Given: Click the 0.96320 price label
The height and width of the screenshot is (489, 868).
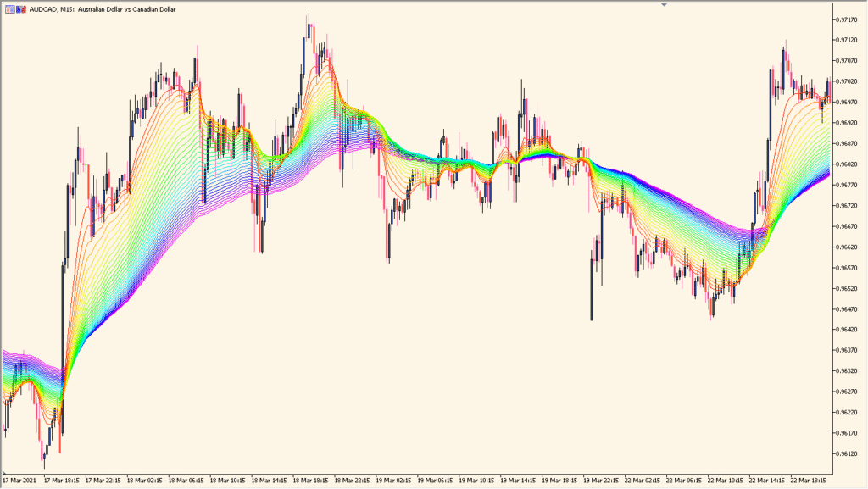Looking at the screenshot, I should click(846, 371).
